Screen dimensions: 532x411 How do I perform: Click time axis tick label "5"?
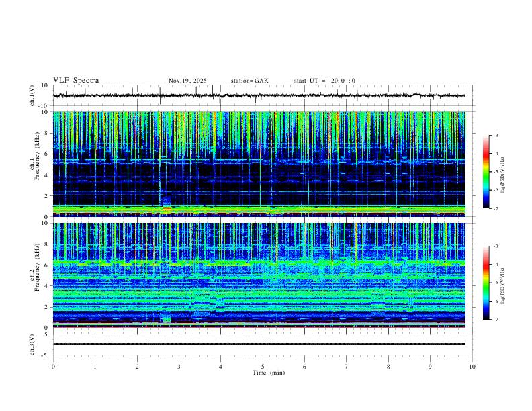[x=263, y=367]
